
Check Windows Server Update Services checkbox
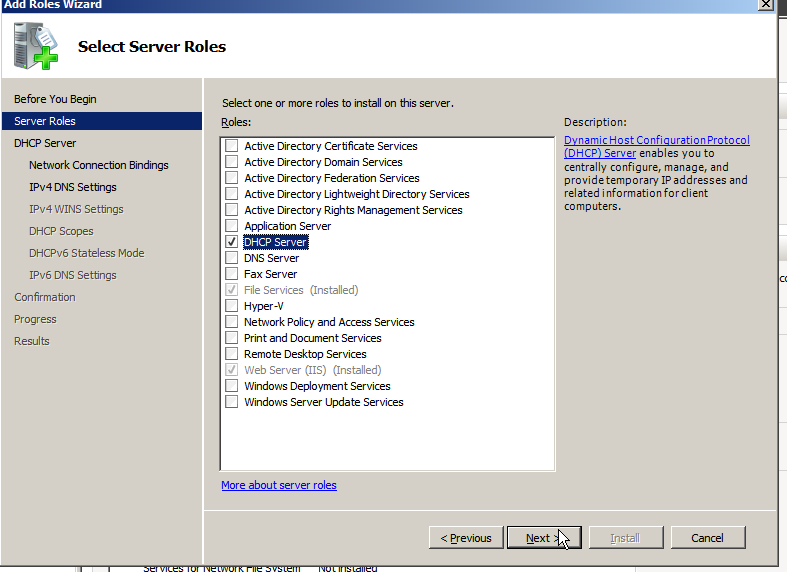(x=231, y=402)
